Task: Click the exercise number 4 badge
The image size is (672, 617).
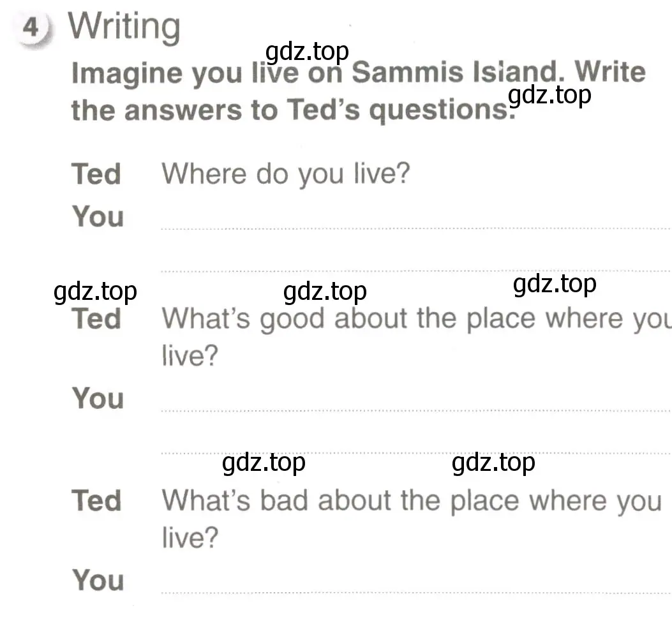Action: (x=32, y=28)
